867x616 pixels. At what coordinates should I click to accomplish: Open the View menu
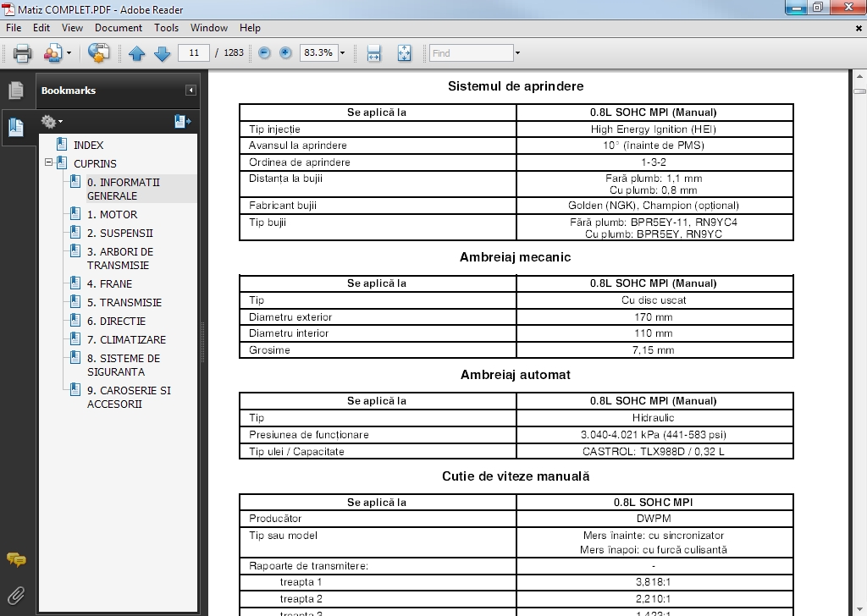(72, 28)
